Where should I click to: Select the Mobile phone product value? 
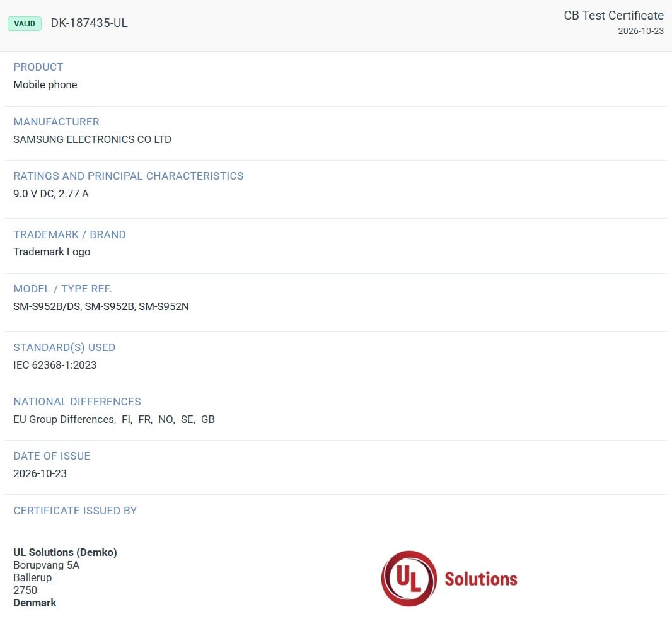45,84
